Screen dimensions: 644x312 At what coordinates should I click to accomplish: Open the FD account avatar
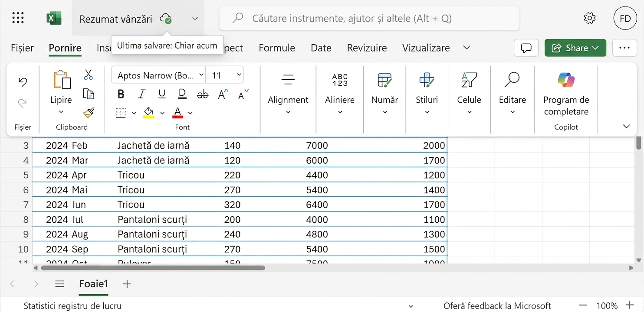[625, 18]
